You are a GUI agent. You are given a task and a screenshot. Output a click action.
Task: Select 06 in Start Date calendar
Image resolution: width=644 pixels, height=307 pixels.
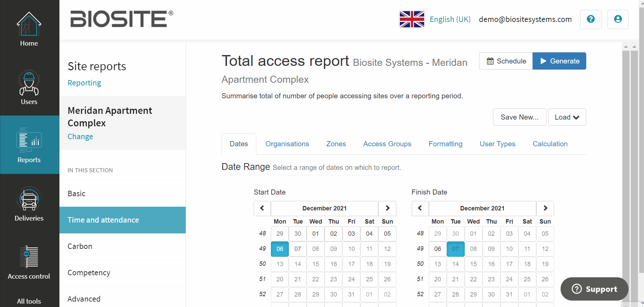tap(280, 249)
